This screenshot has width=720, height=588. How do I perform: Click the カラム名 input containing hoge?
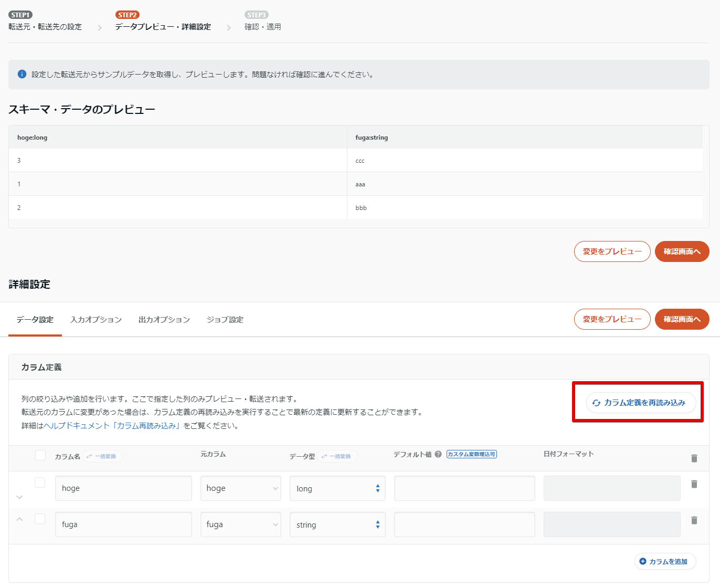[x=123, y=488]
